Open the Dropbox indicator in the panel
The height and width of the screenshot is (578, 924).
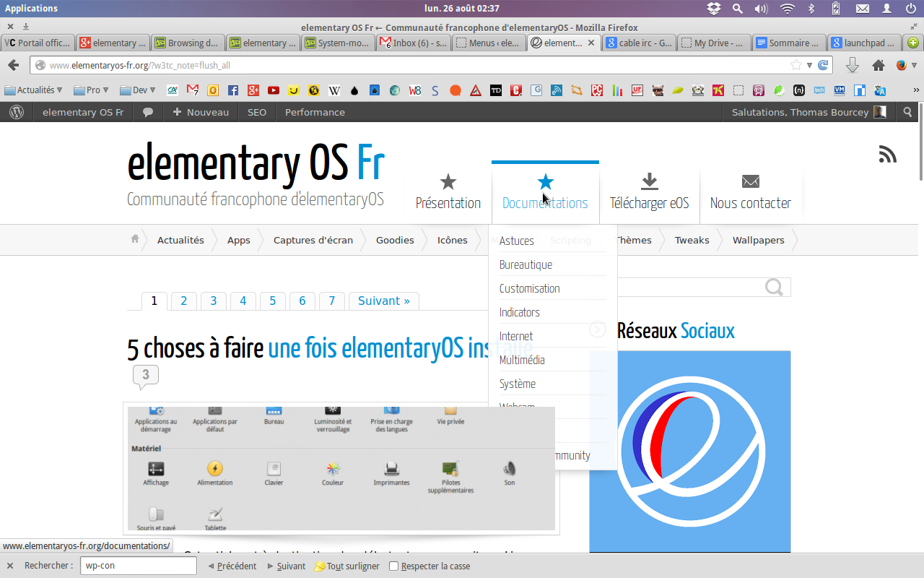(x=714, y=9)
